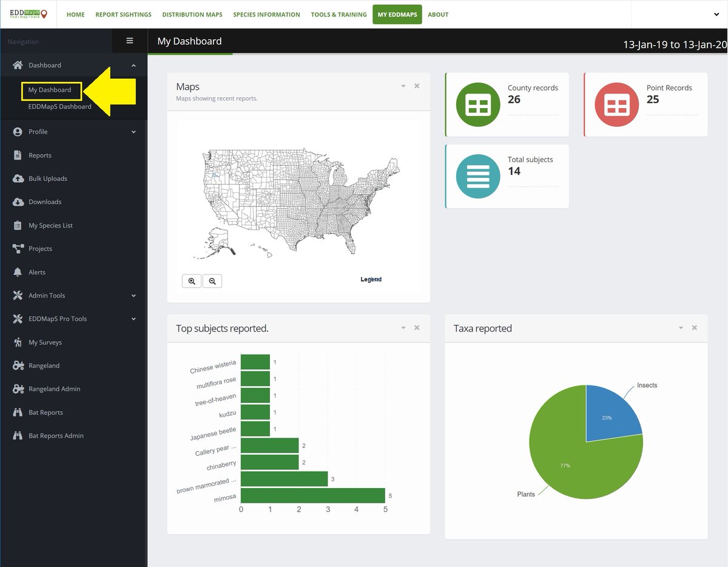The image size is (728, 567).
Task: Click the chinaberry bar in chart
Action: 269,462
